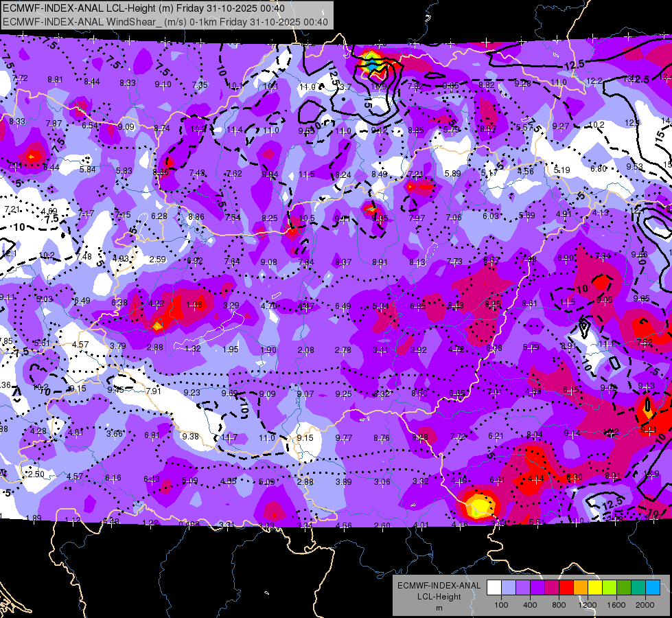This screenshot has width=672, height=618.
Task: Click the 2.59 wind shear value
Action: tap(158, 259)
